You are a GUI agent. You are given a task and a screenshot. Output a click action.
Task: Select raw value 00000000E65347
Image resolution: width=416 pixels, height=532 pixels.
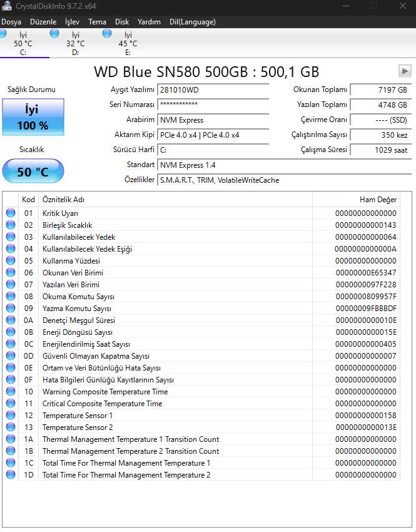[366, 273]
